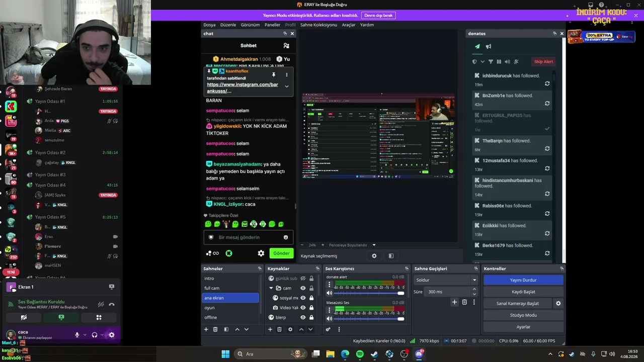Add a new source in Kaynaklar panel

click(270, 329)
